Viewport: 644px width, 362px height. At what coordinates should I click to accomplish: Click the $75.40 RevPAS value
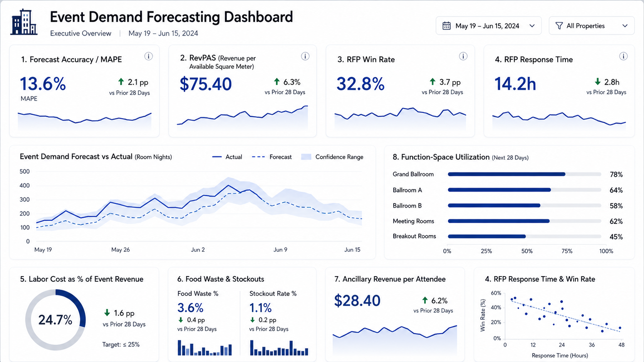[206, 84]
